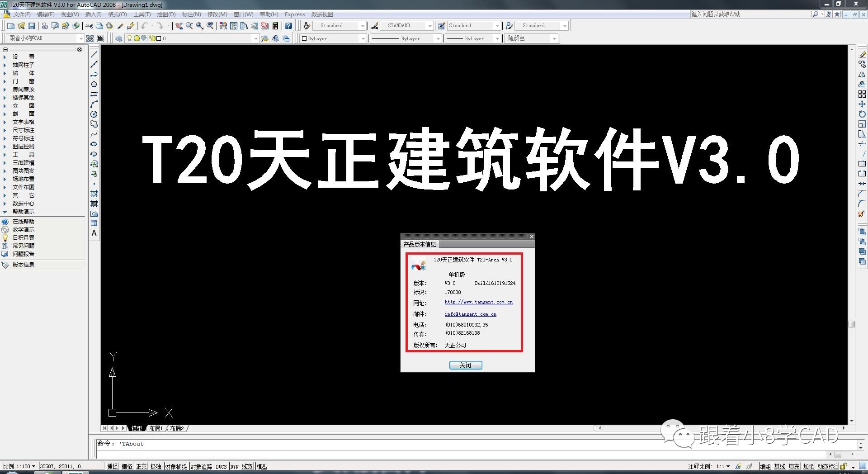The image size is (868, 474).
Task: Open the Express menu
Action: point(295,14)
